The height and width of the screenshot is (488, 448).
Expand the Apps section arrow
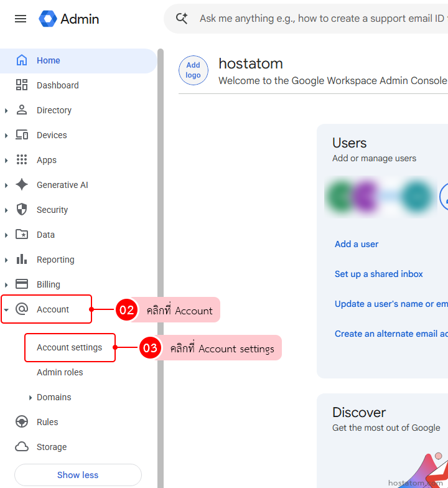tap(6, 161)
